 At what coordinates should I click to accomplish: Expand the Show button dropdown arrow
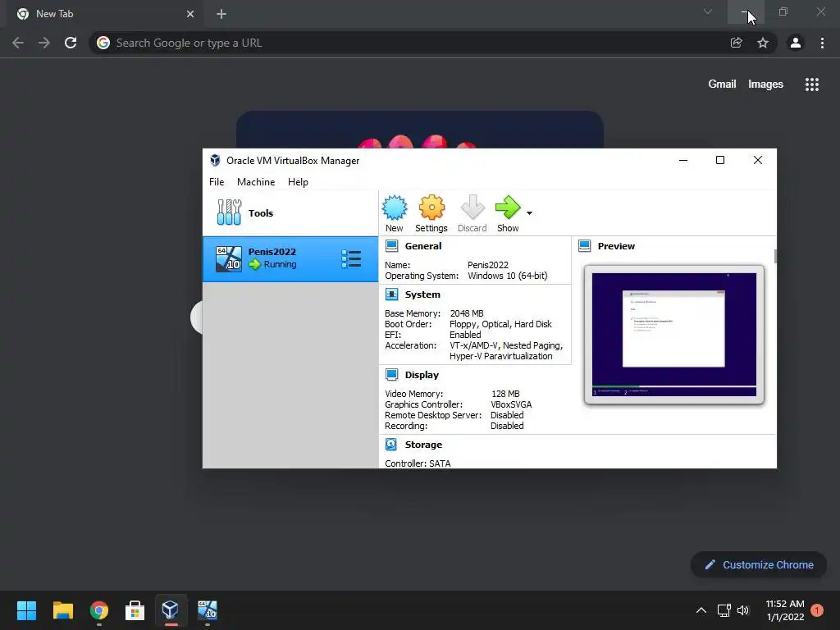click(x=529, y=213)
